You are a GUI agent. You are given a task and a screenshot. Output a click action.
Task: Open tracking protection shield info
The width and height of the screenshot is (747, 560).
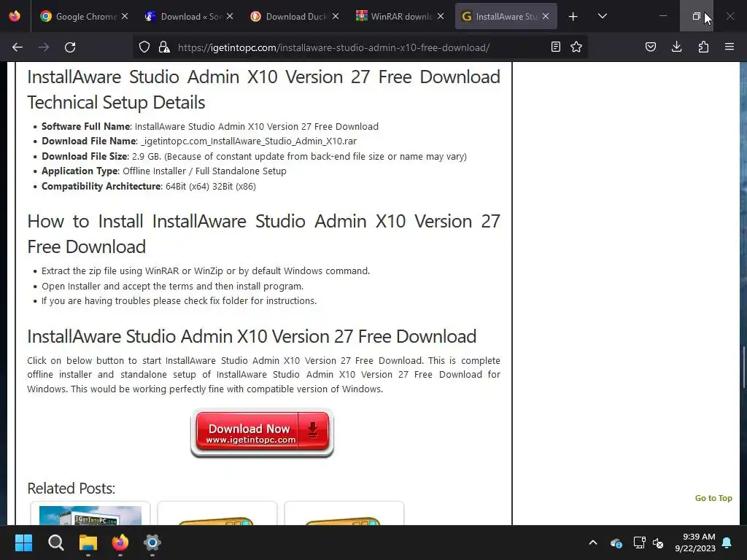144,47
